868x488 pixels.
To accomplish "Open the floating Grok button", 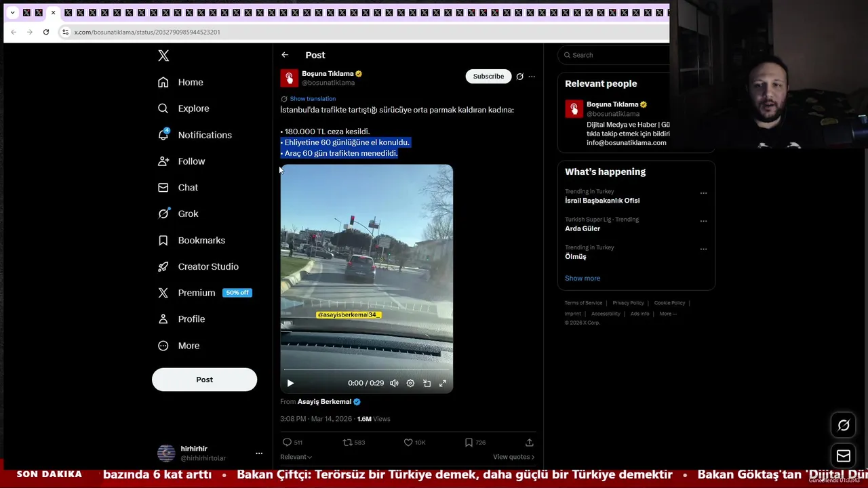I will click(844, 426).
